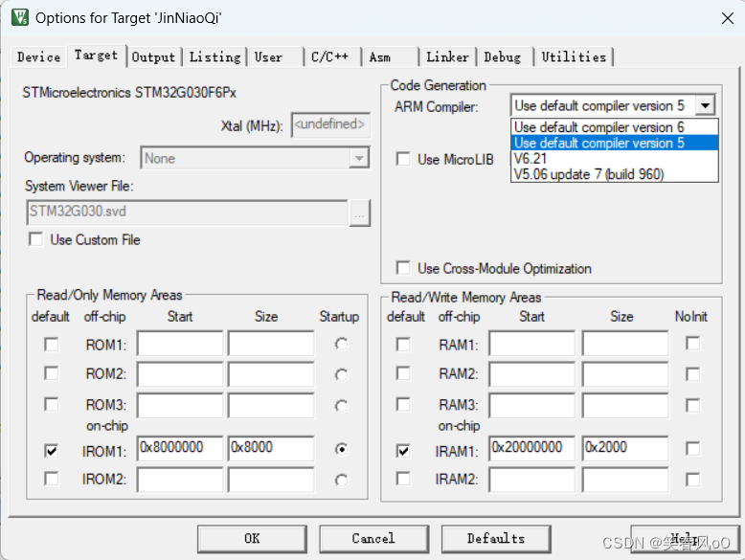Edit IROM1 Start address 0x8000000
The height and width of the screenshot is (560, 745).
[x=180, y=448]
